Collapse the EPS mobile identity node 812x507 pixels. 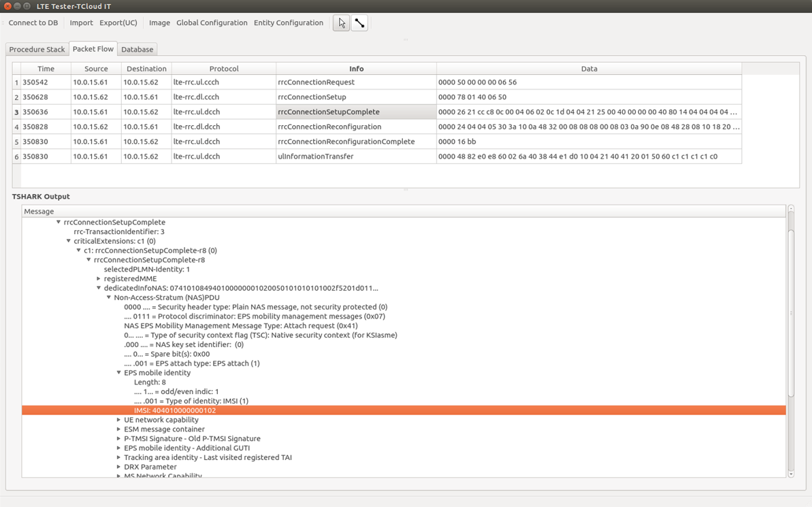[x=119, y=373]
